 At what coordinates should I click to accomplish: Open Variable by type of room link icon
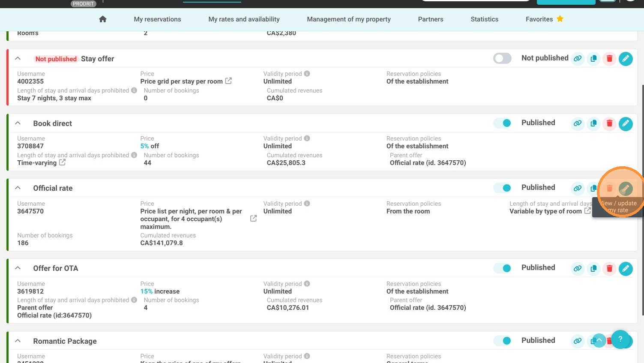[x=587, y=210]
